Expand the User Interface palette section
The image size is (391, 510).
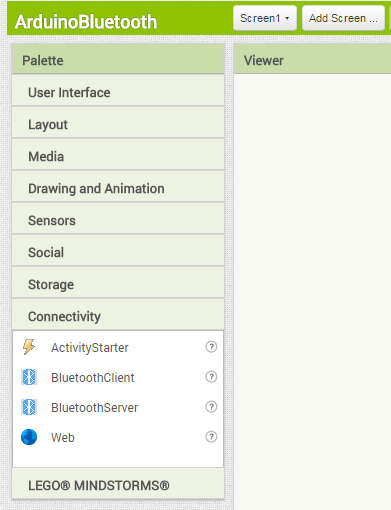[118, 91]
